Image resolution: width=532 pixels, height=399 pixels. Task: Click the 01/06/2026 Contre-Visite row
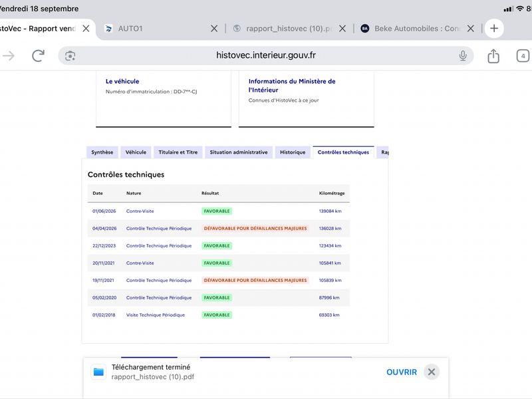(x=219, y=211)
